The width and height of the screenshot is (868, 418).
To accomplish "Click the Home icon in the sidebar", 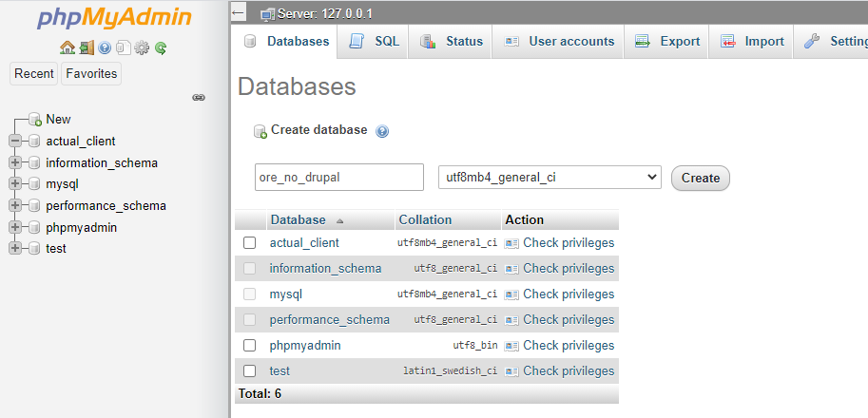I will pos(67,47).
